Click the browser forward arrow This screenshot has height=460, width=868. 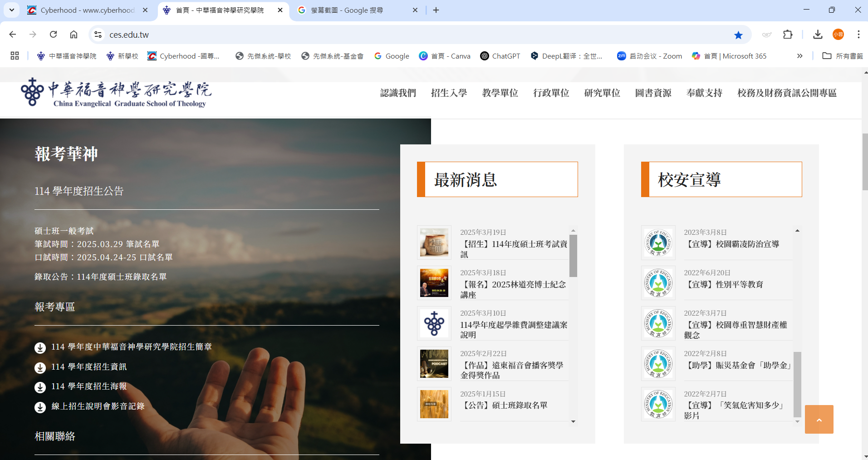pyautogui.click(x=33, y=35)
